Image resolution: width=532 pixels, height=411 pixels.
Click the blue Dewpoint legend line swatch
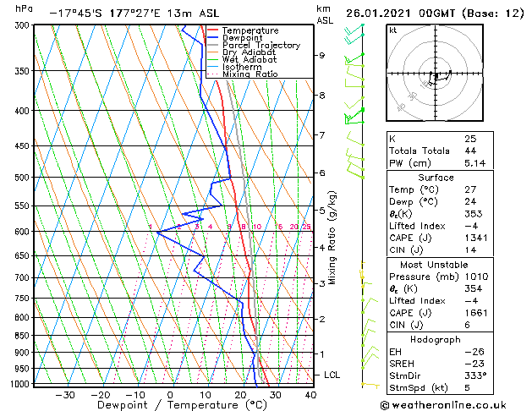[x=212, y=38]
